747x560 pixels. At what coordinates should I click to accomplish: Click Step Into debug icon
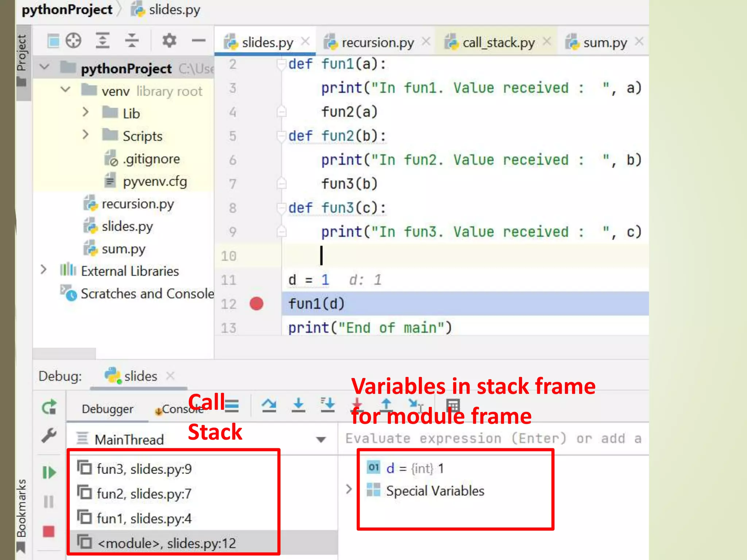tap(298, 405)
